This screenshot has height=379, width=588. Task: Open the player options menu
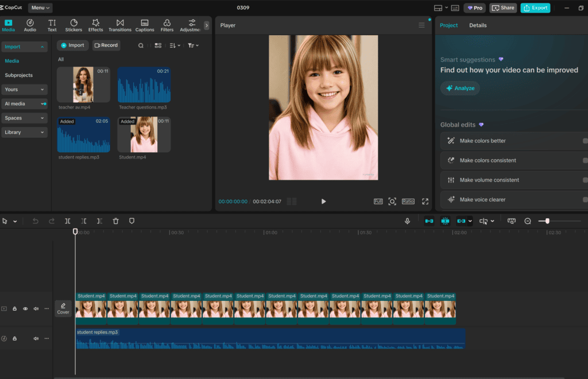coord(421,25)
